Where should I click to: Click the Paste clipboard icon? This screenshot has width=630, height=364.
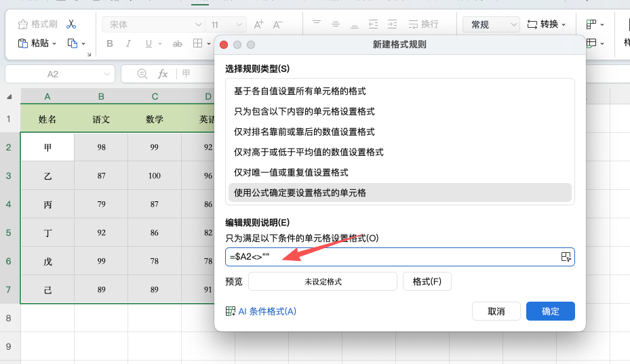tap(23, 43)
